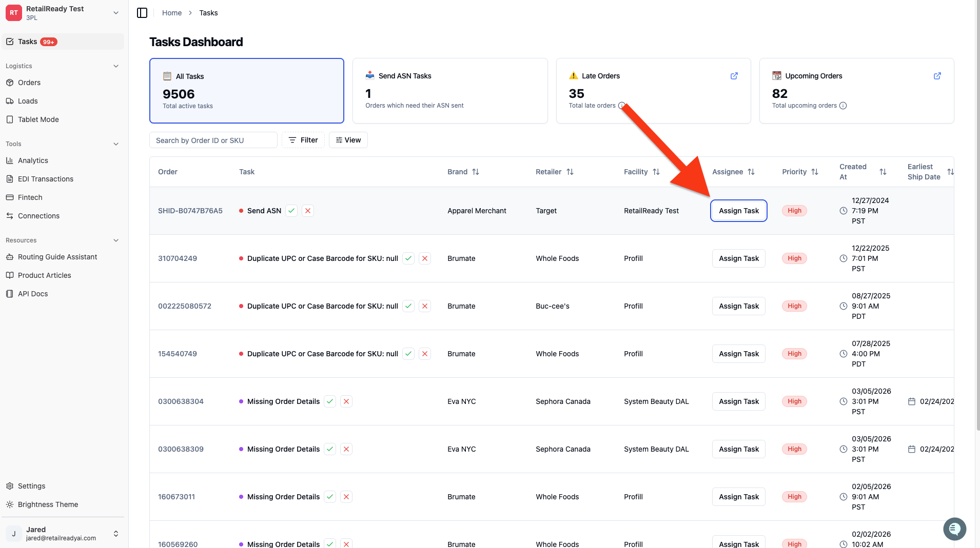Open the chat support bubble
This screenshot has width=980, height=548.
(x=954, y=528)
